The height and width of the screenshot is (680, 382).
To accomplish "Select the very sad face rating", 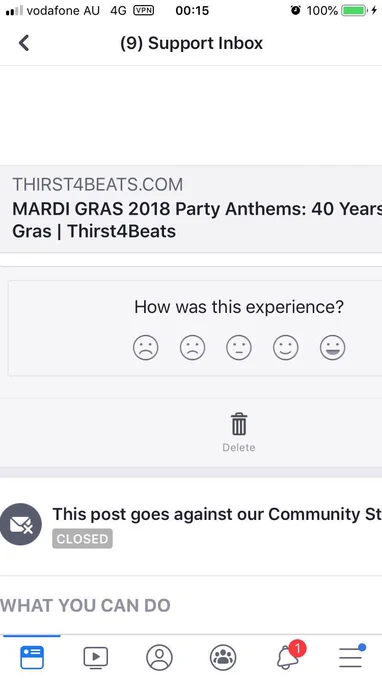I will coord(146,348).
